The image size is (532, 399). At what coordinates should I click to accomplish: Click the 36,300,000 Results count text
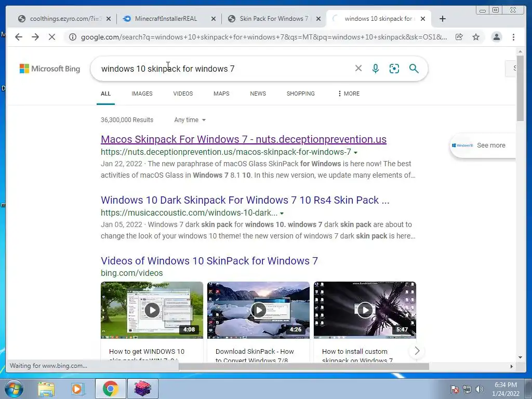127,120
